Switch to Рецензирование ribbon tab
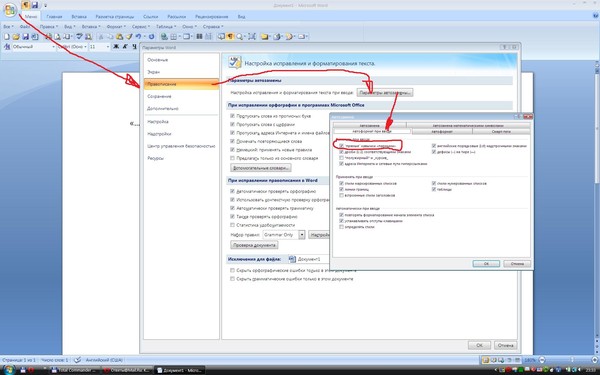Screen dimensions: 600x375 211,16
